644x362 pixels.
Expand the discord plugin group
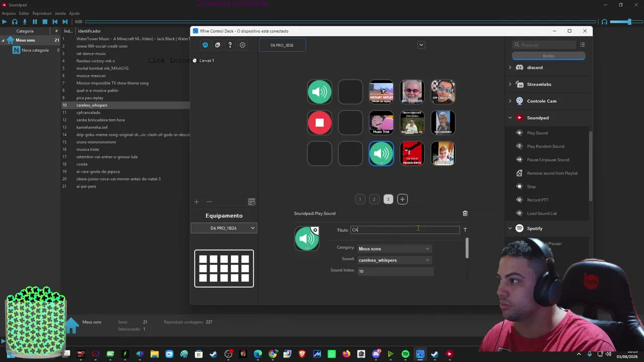(510, 67)
